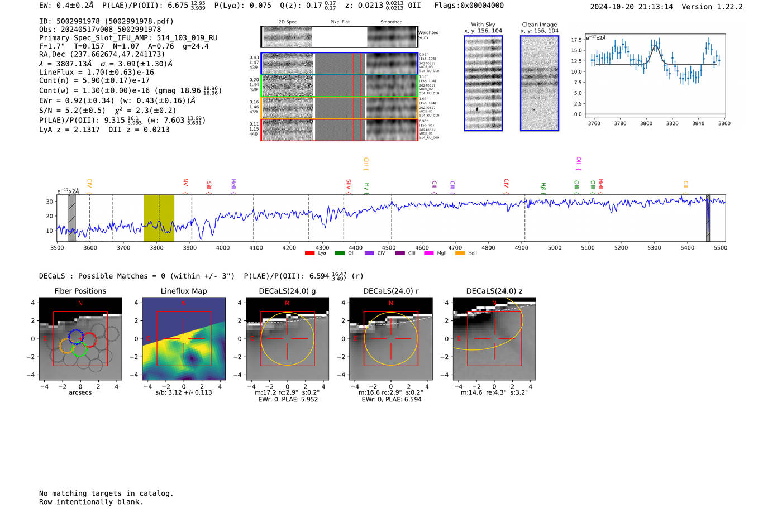Open the With Sky cutout image
782x532 pixels.
point(483,83)
